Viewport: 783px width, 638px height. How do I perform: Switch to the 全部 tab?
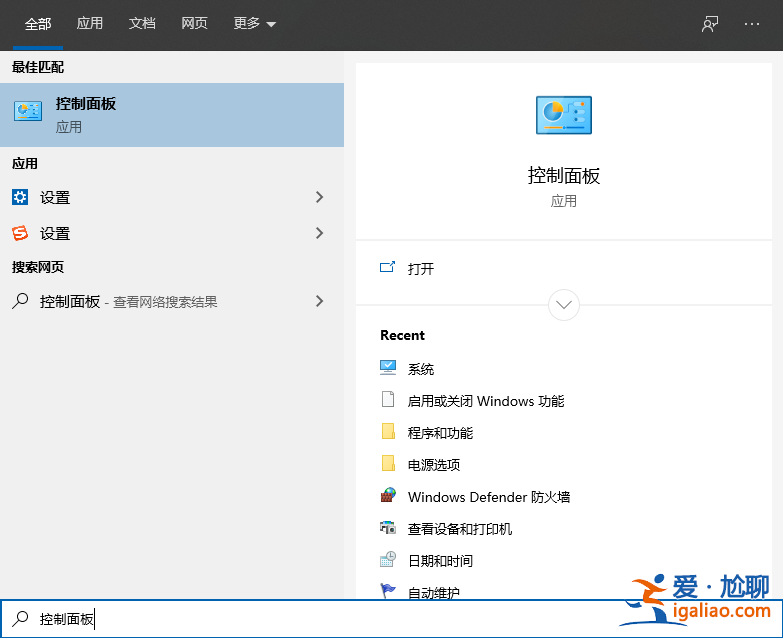38,23
